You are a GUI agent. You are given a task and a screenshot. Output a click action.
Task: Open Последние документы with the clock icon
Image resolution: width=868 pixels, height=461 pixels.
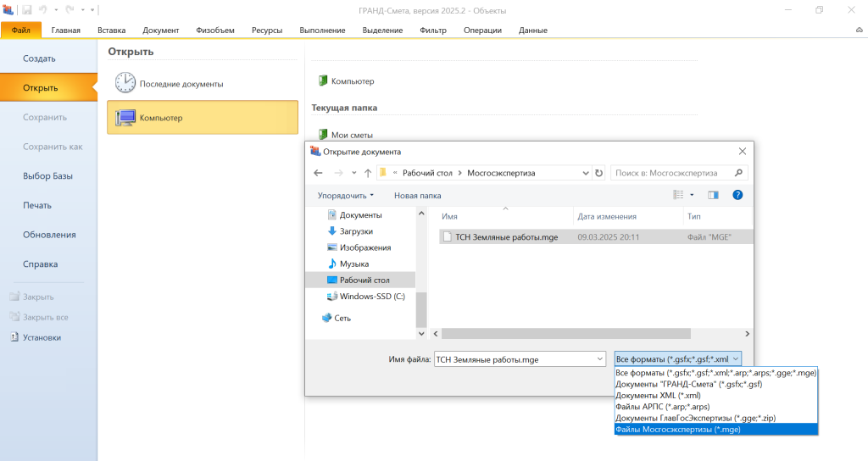(x=125, y=83)
